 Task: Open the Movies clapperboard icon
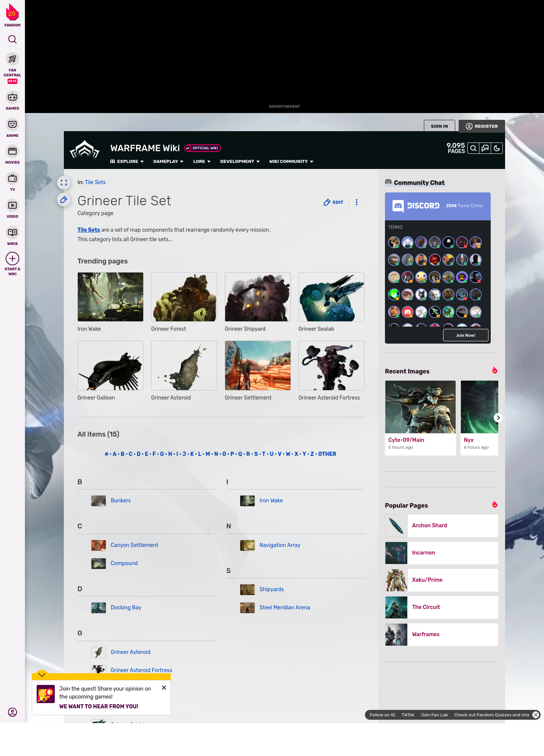pyautogui.click(x=12, y=151)
